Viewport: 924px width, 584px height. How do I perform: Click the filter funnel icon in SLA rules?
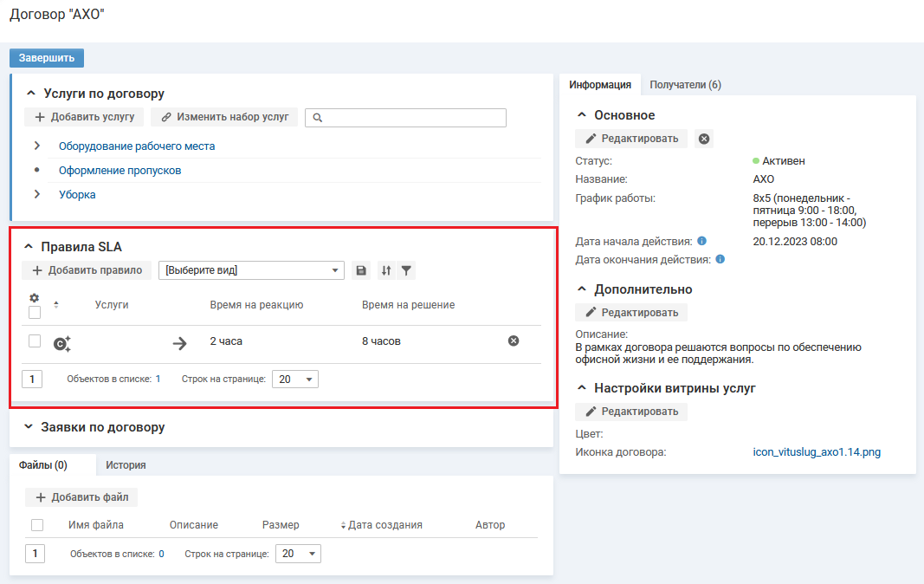click(x=406, y=270)
